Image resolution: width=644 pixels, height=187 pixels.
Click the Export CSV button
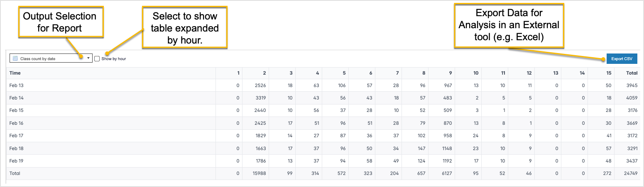(622, 59)
